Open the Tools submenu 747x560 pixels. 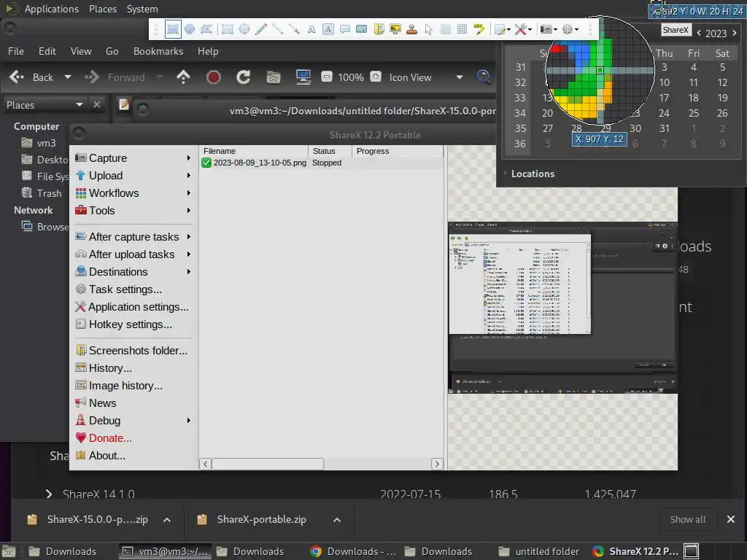[133, 211]
